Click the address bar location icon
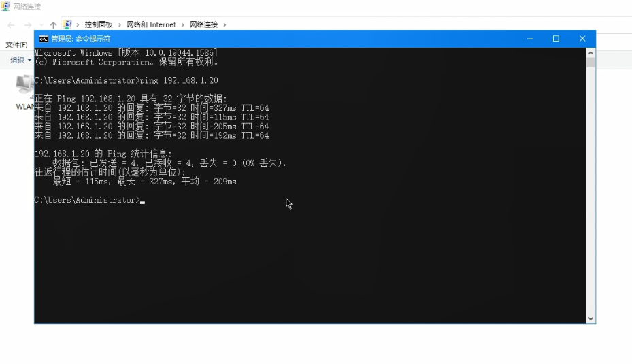632x364 pixels. coord(67,24)
